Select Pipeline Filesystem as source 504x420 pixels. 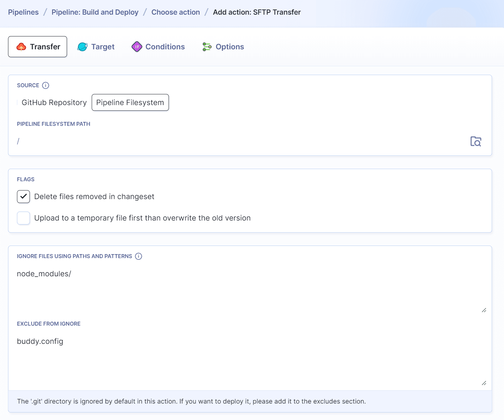(130, 103)
